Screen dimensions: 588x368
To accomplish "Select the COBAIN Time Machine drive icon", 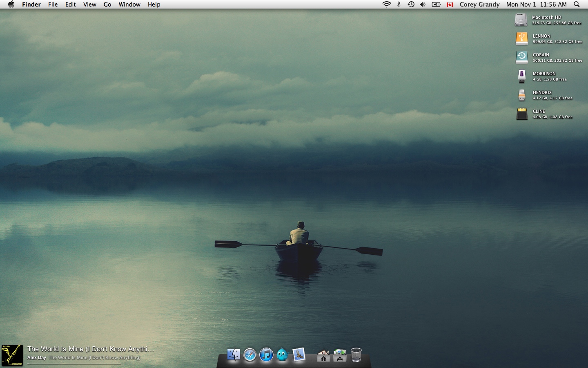I will pos(521,57).
